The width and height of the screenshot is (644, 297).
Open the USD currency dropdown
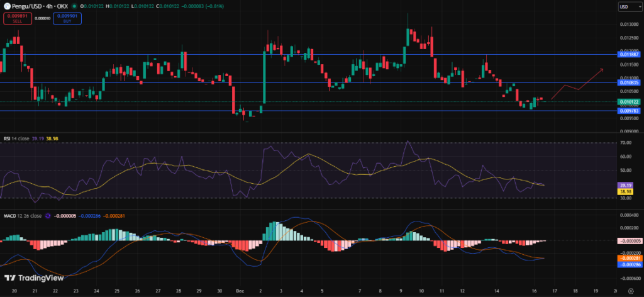[629, 7]
